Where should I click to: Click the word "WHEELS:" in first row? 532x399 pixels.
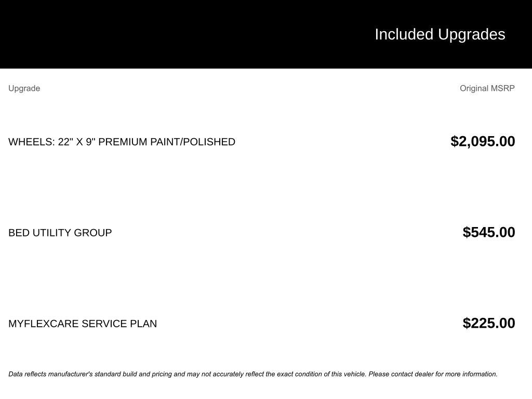tap(31, 142)
